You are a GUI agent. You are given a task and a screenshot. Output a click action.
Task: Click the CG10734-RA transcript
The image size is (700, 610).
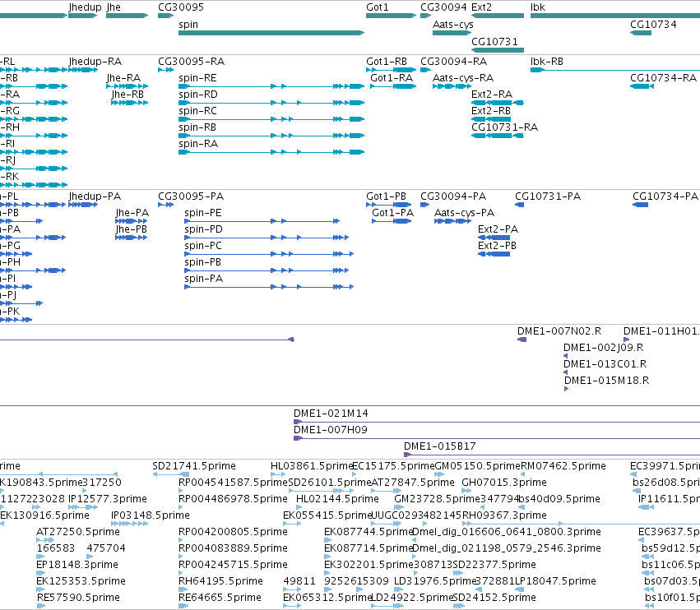pos(642,86)
